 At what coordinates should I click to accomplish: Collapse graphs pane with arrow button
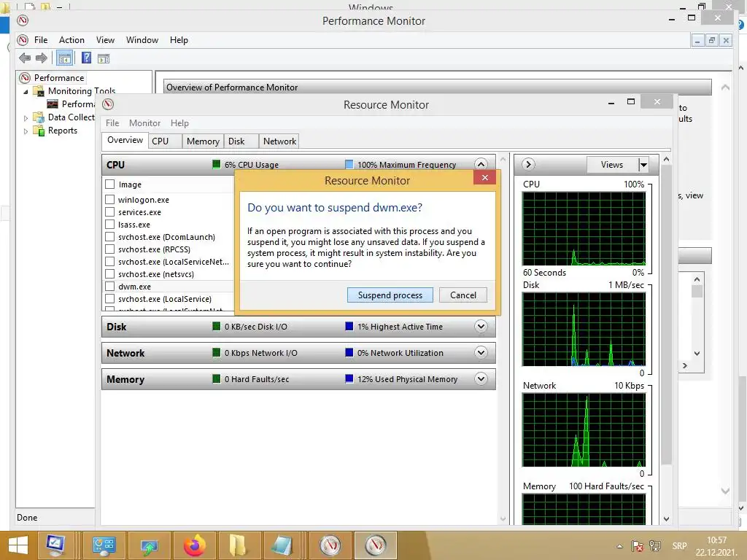[x=528, y=164]
